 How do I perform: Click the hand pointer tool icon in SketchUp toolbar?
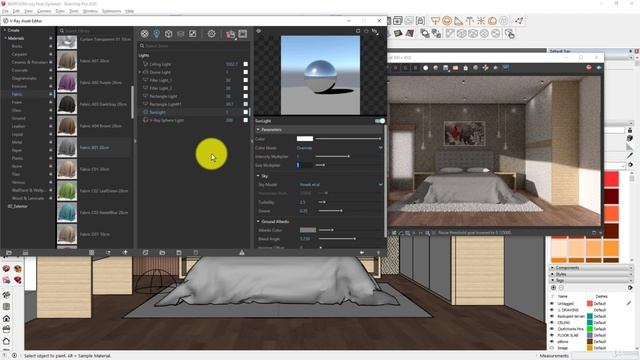click(x=510, y=34)
